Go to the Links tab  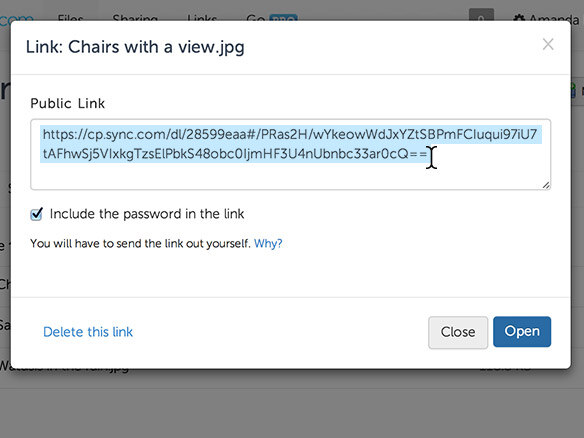tap(202, 18)
